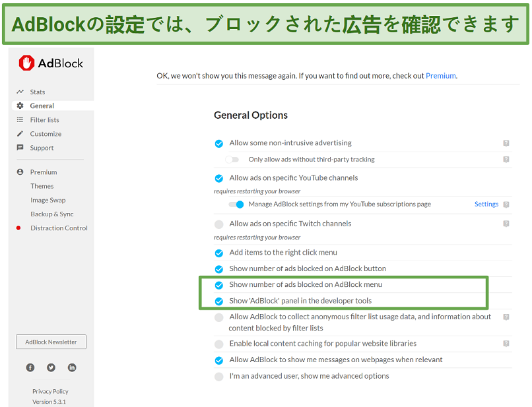This screenshot has height=407, width=532.
Task: Open the Privacy Policy link
Action: click(x=50, y=391)
